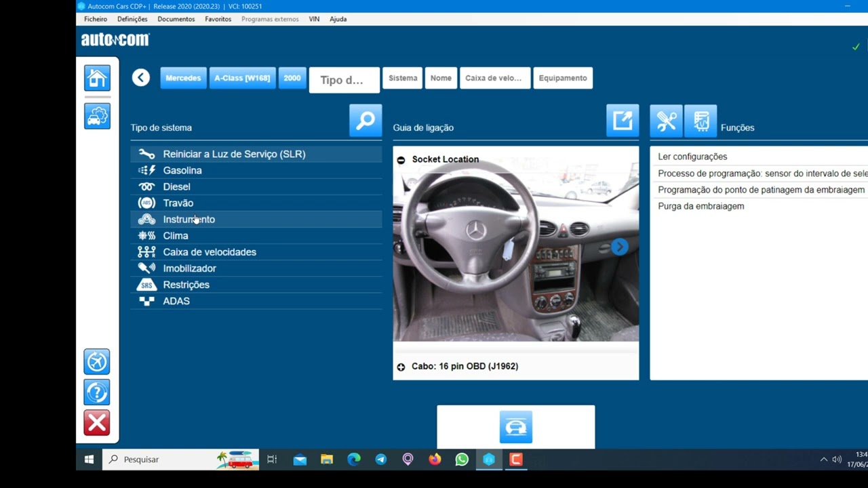The height and width of the screenshot is (488, 868).
Task: Select the Instrumento system type
Action: click(x=256, y=219)
